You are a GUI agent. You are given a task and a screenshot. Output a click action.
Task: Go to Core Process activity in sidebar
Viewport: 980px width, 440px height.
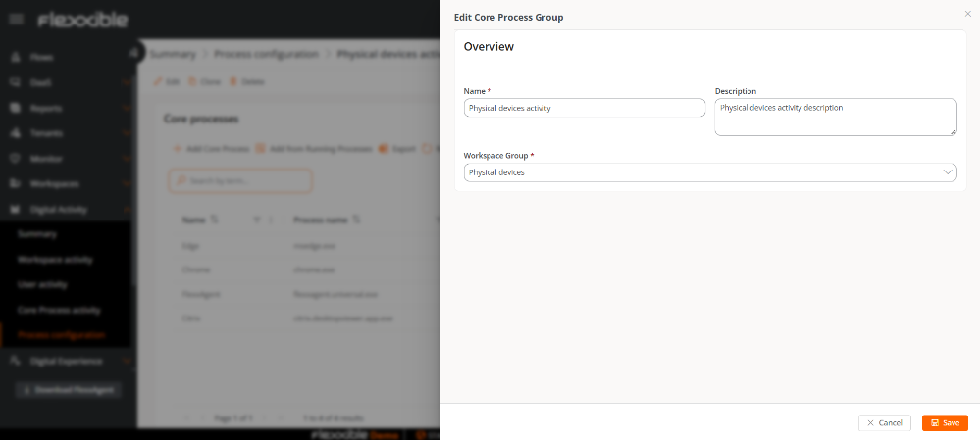coord(59,310)
